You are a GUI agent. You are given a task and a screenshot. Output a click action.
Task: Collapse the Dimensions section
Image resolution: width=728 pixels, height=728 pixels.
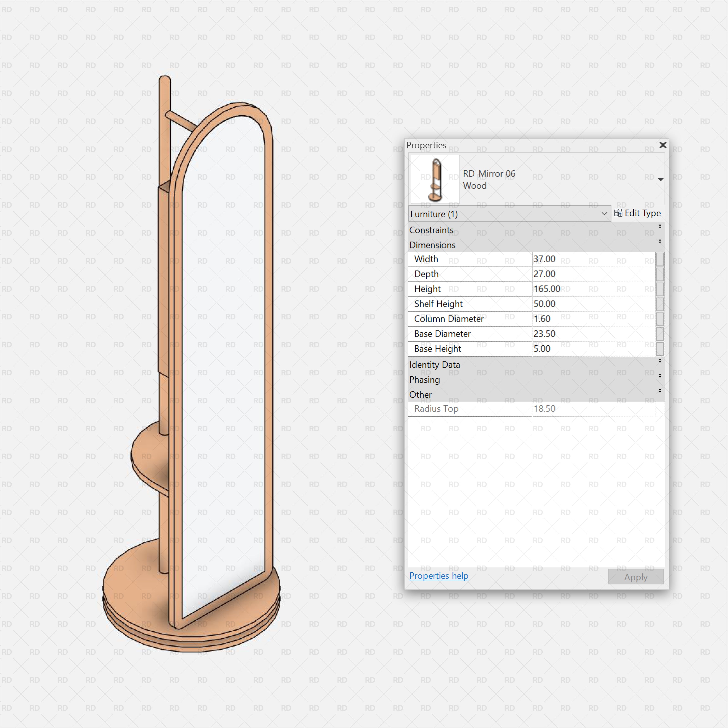point(660,242)
